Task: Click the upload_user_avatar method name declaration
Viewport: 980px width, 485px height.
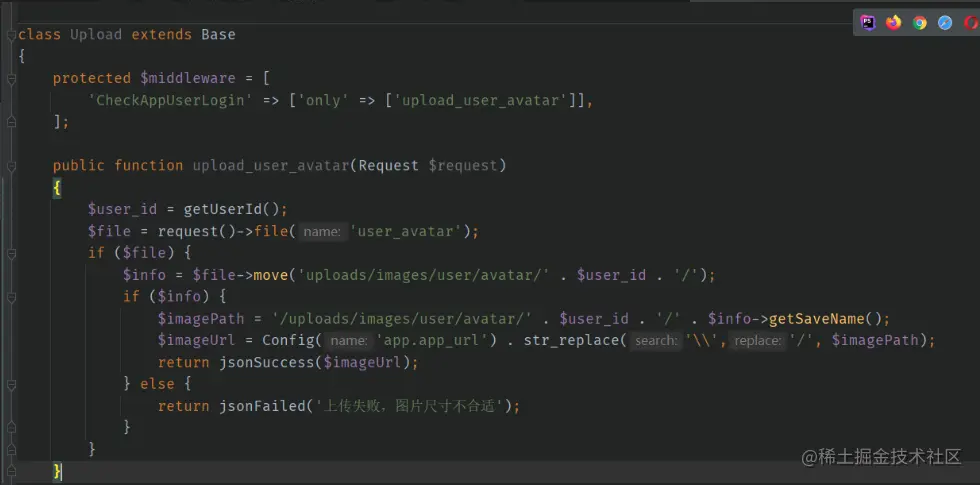Action: point(271,166)
